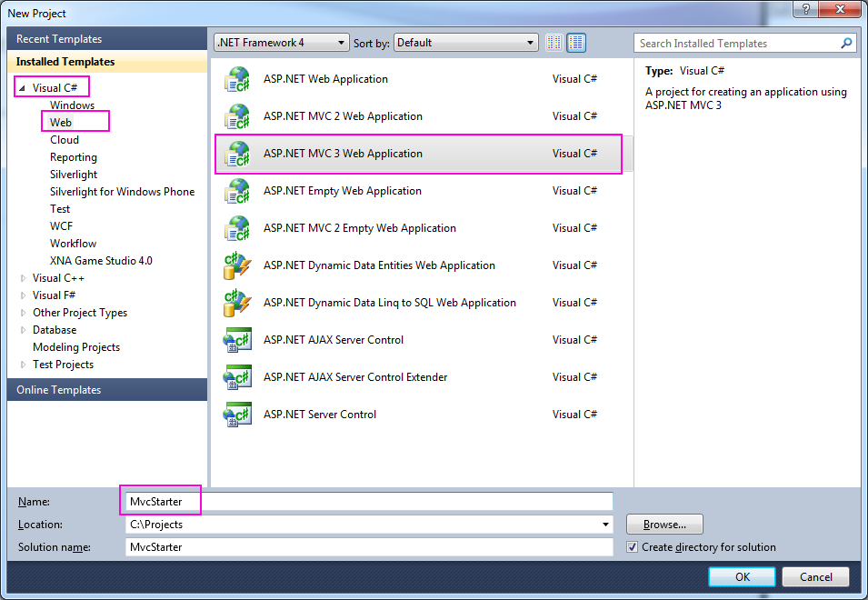Click the ASP.NET Web Application template icon
Image resolution: width=868 pixels, height=600 pixels.
point(237,79)
